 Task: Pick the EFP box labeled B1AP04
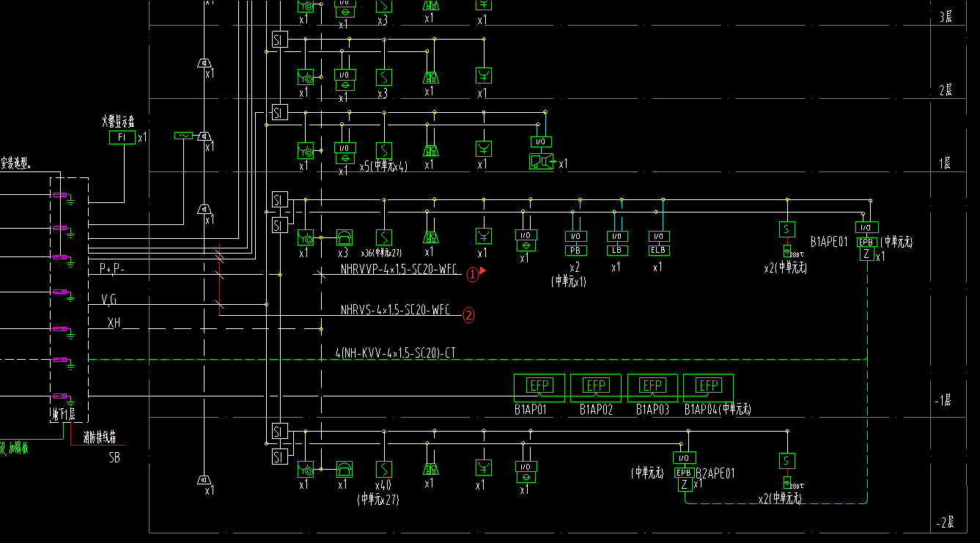(x=708, y=388)
